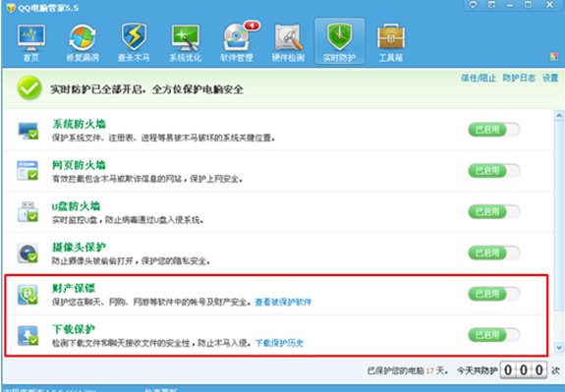565x392 pixels.
Task: Open the colorful skin changer icon
Action: [553, 57]
